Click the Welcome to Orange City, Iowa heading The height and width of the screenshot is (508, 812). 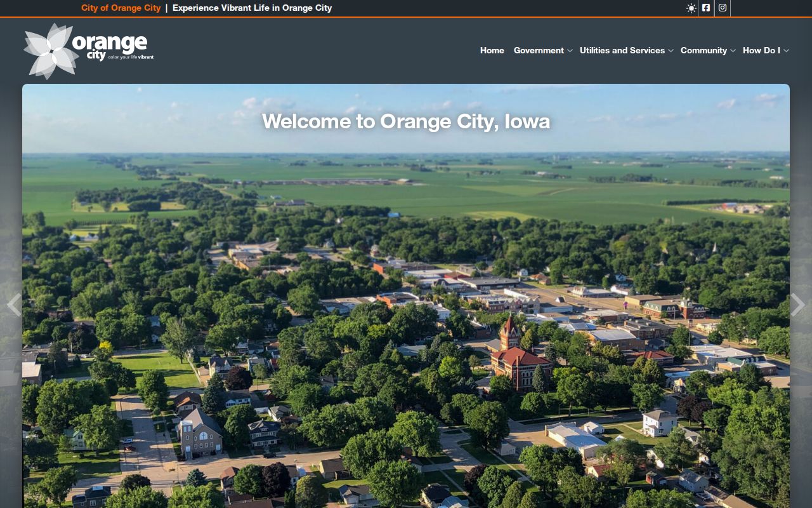pyautogui.click(x=406, y=121)
